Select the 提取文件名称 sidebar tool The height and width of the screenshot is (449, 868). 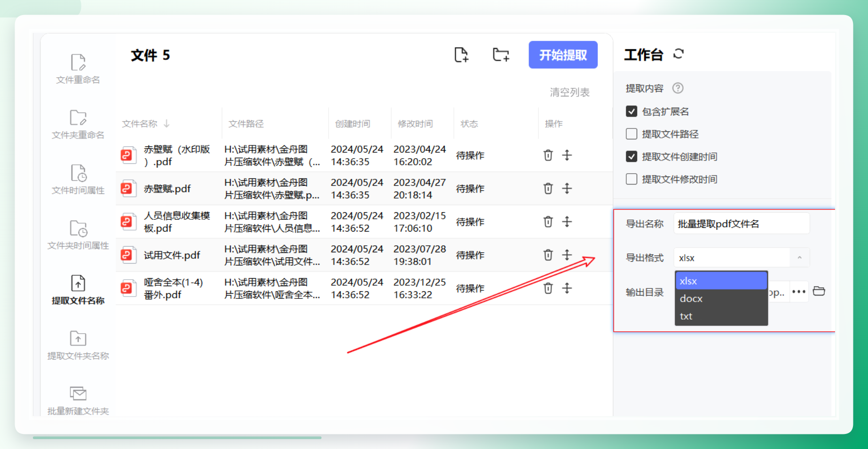tap(78, 290)
